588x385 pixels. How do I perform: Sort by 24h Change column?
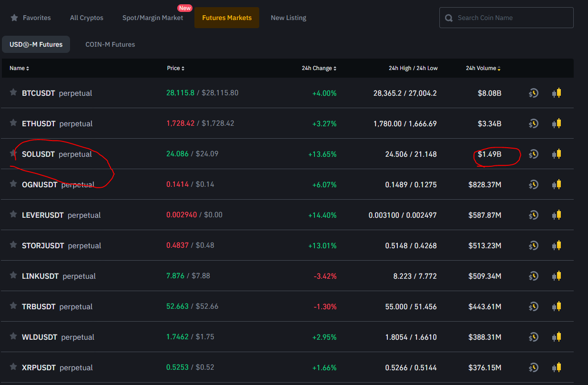click(x=319, y=68)
